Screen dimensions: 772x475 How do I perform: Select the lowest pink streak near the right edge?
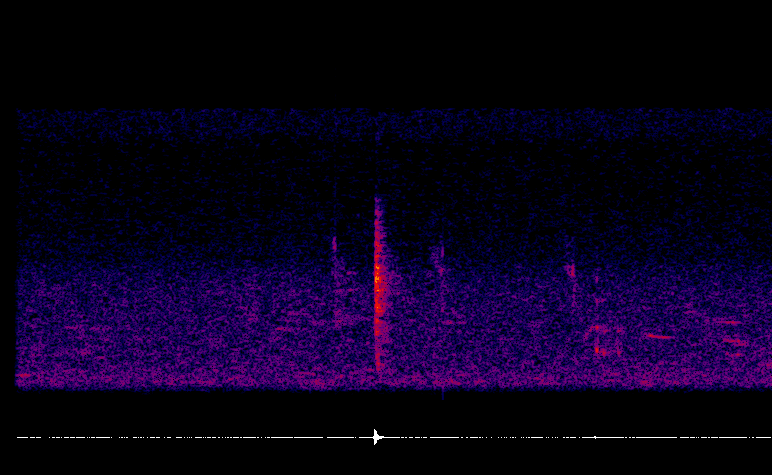click(737, 354)
